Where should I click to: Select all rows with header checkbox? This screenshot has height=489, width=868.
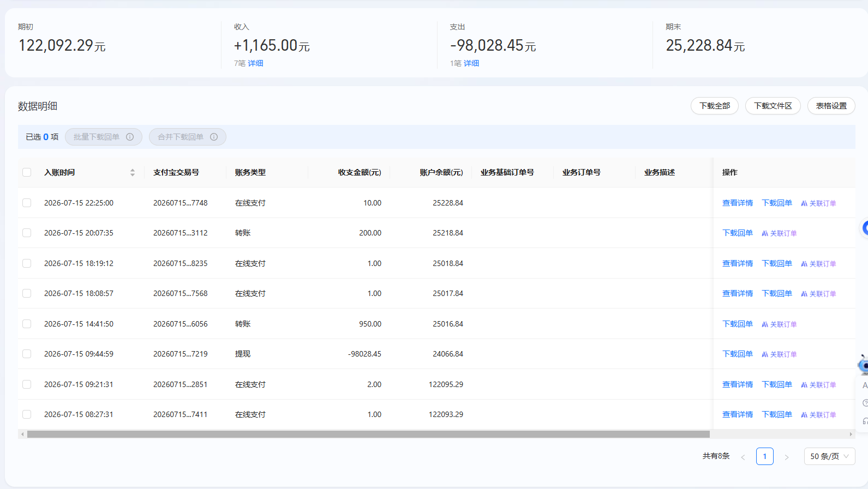pos(27,172)
